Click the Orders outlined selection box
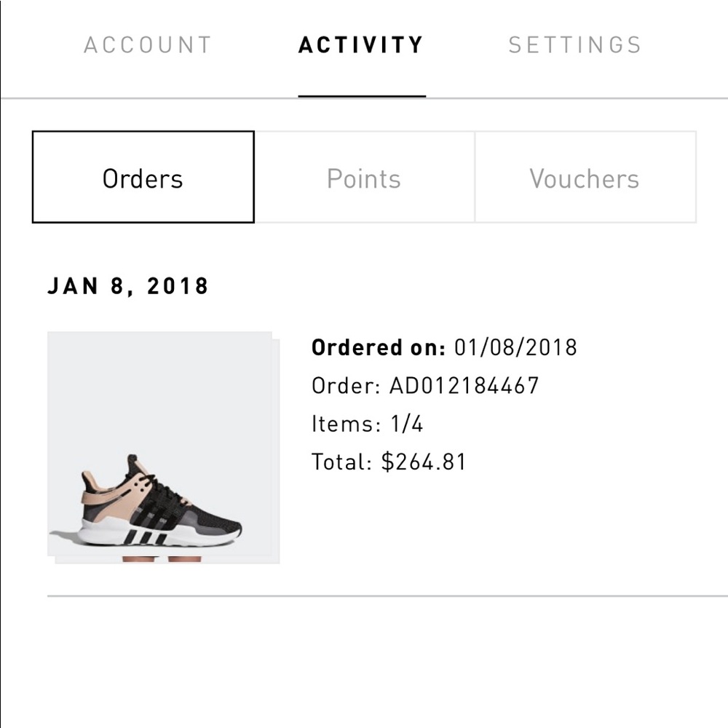Screen dimensions: 728x728 tap(143, 176)
